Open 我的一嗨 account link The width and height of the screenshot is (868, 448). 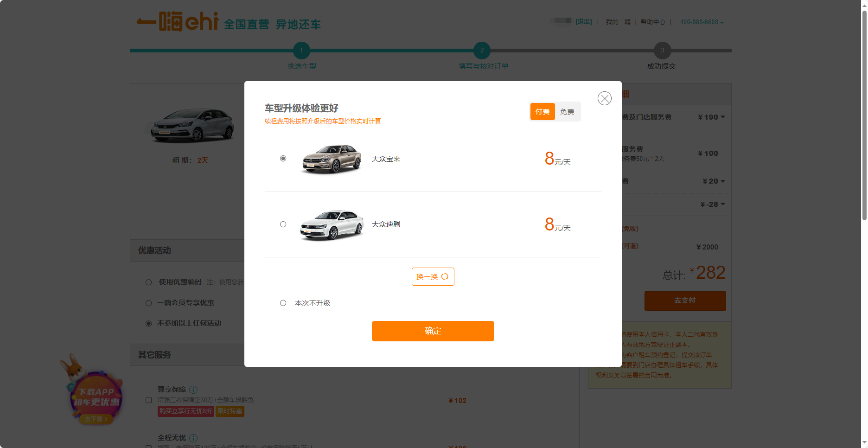(618, 22)
